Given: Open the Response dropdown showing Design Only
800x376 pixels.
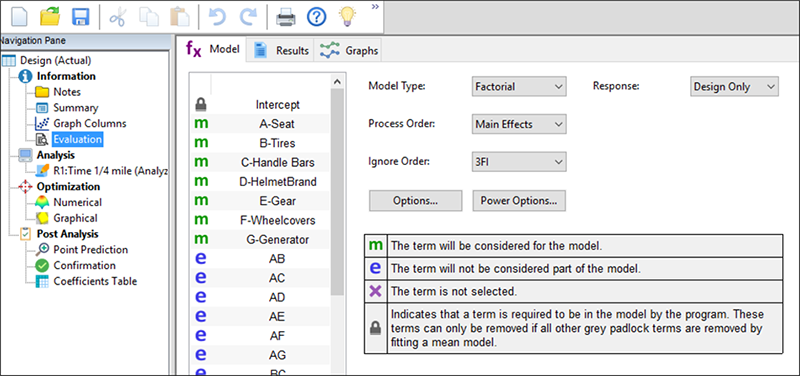Looking at the screenshot, I should pyautogui.click(x=734, y=87).
